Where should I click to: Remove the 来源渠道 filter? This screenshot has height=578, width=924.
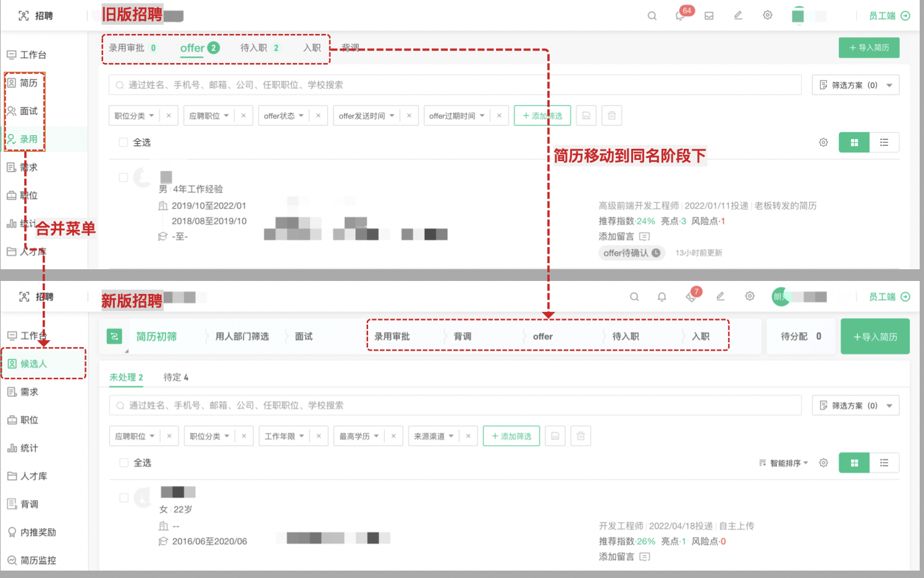pos(468,436)
